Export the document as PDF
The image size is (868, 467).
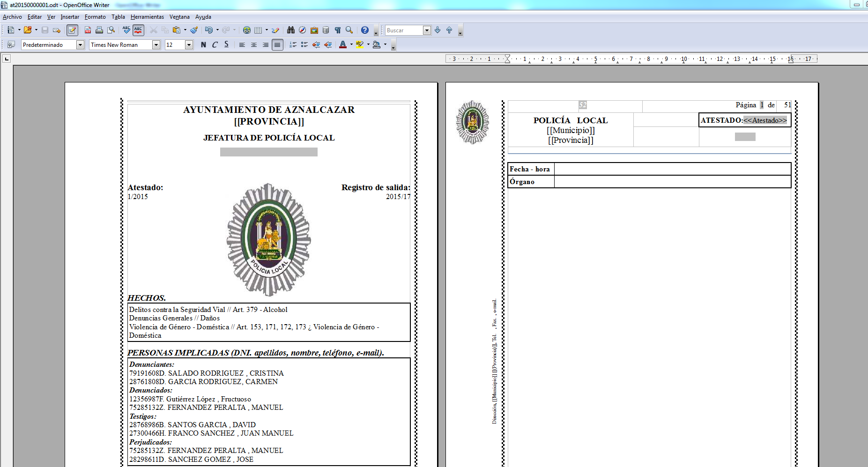point(88,30)
